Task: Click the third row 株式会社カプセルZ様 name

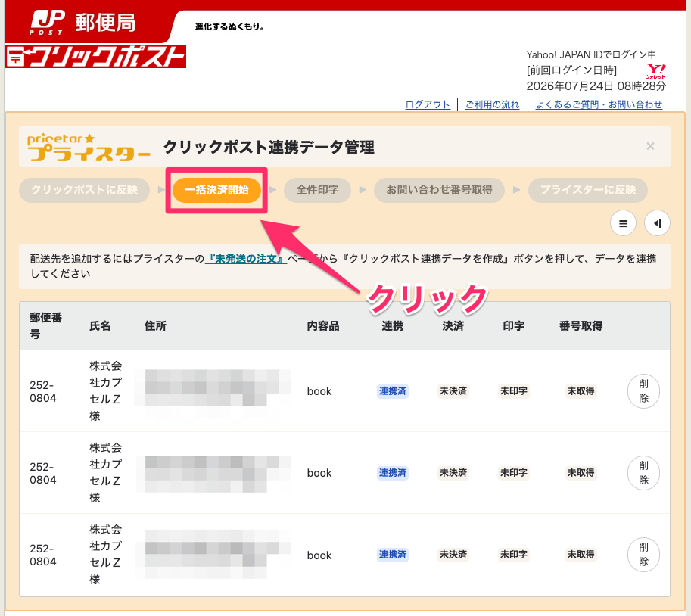Action: (106, 554)
